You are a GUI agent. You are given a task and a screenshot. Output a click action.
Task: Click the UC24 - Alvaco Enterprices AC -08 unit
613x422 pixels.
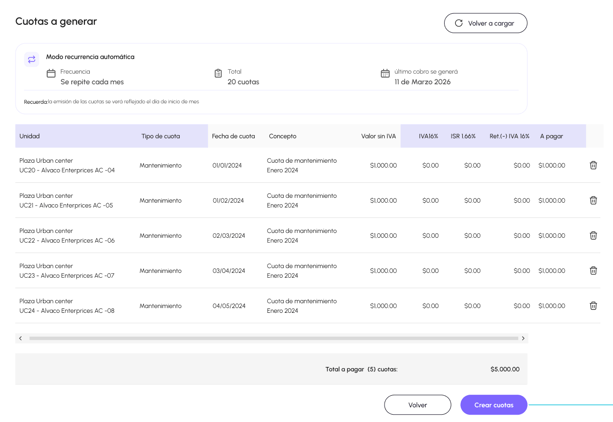pos(67,311)
